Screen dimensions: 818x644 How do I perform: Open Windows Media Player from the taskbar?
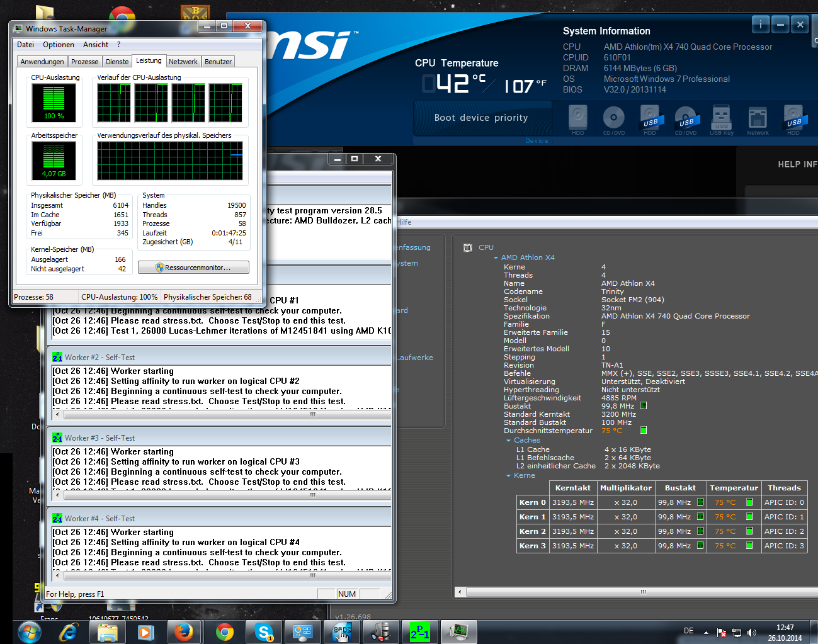pos(146,631)
